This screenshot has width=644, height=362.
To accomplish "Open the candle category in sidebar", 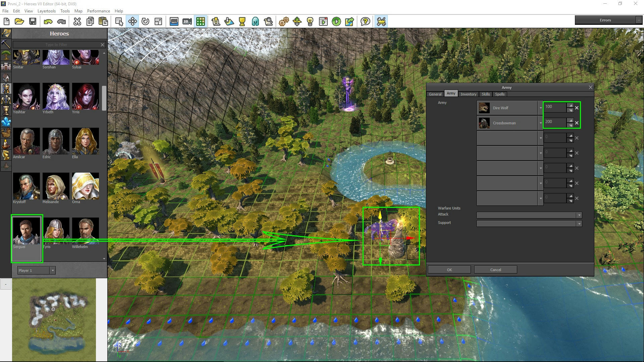I will (x=6, y=144).
